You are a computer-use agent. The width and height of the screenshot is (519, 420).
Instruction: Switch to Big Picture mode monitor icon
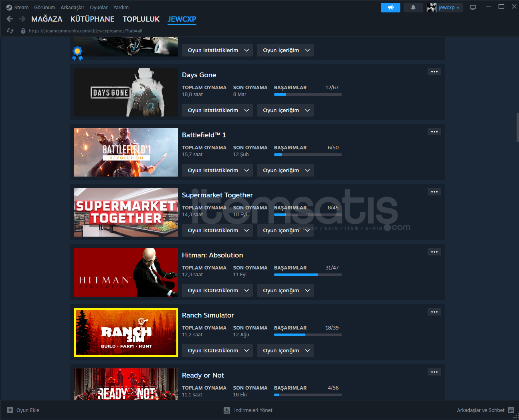click(x=473, y=8)
